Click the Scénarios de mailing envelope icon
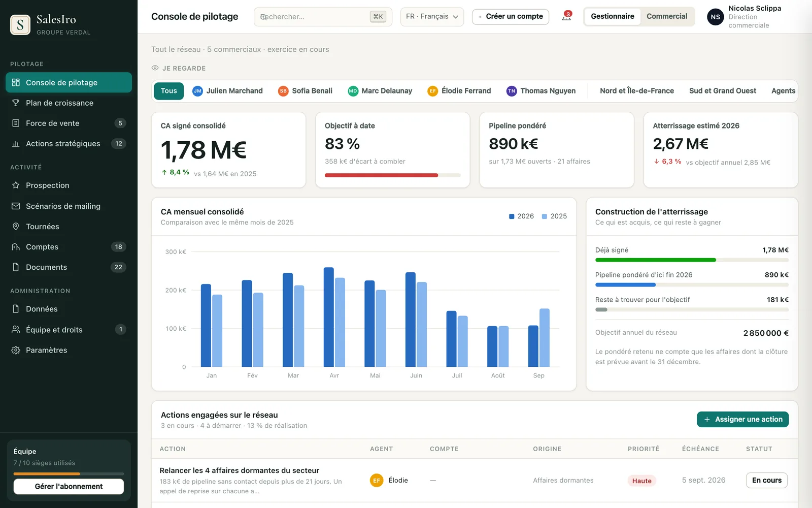The height and width of the screenshot is (508, 812). click(16, 206)
